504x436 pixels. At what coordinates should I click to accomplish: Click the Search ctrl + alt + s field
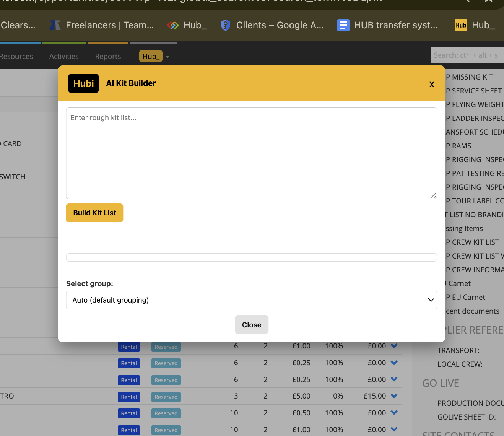(x=467, y=55)
